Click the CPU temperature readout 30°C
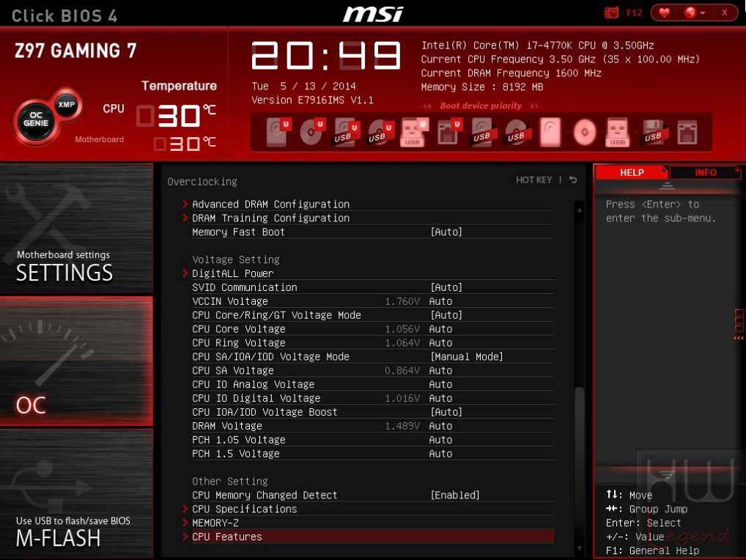The height and width of the screenshot is (560, 746). click(x=177, y=116)
